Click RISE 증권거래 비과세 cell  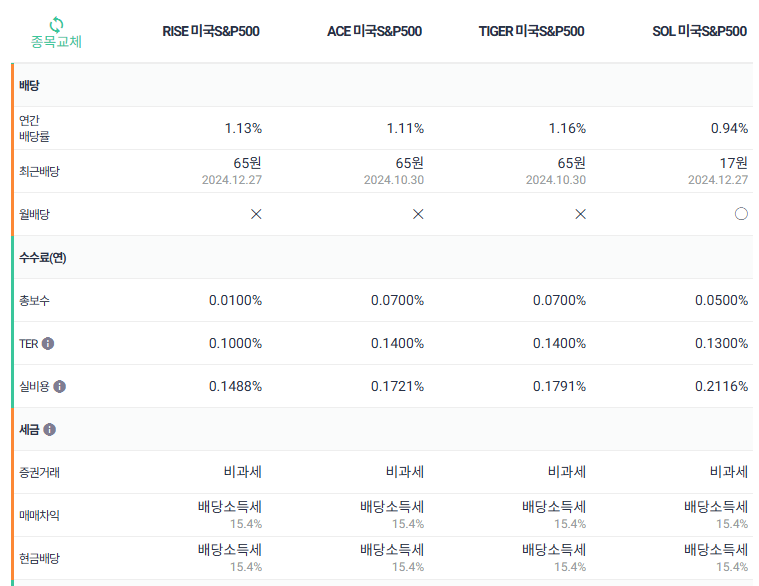coord(243,472)
